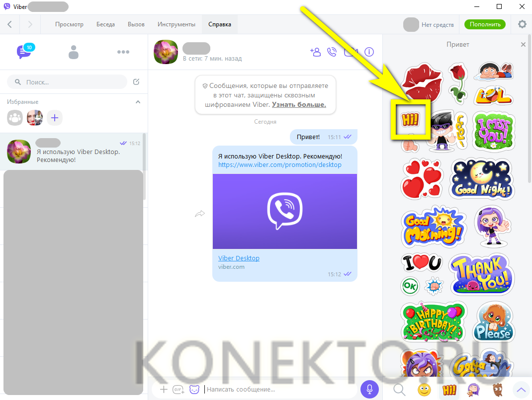Open the Беседа menu

coord(105,24)
